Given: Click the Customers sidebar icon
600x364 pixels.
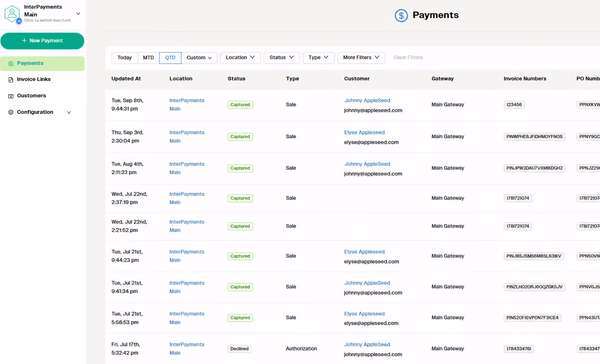Looking at the screenshot, I should pos(11,96).
